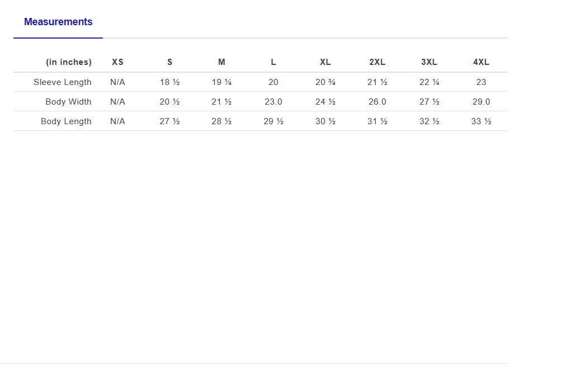The image size is (588, 372).
Task: Click the Sleeve Length N/A cell for XS
Action: [117, 82]
